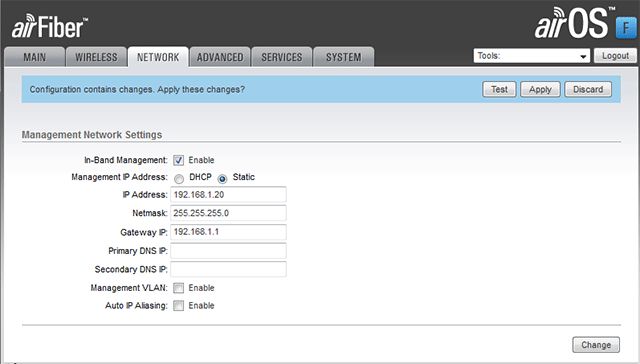Uncheck In-Band Management Enable checkbox
Viewport: 640px width, 364px height.
[x=178, y=160]
